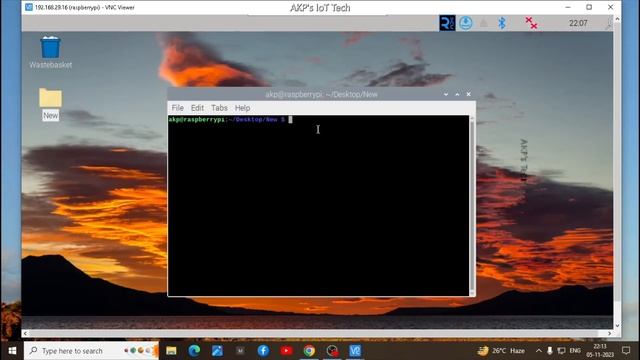The width and height of the screenshot is (640, 360).
Task: Switch to VNC Viewer taskbar icon
Action: pyautogui.click(x=355, y=351)
